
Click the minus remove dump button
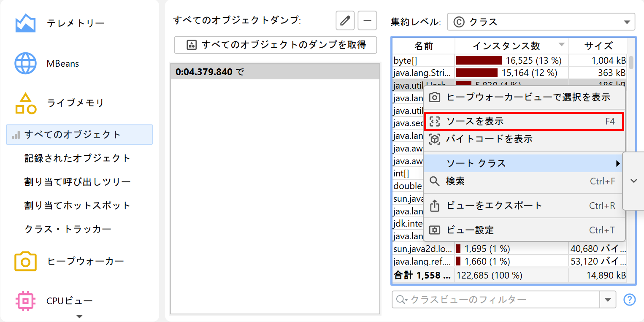(x=367, y=21)
